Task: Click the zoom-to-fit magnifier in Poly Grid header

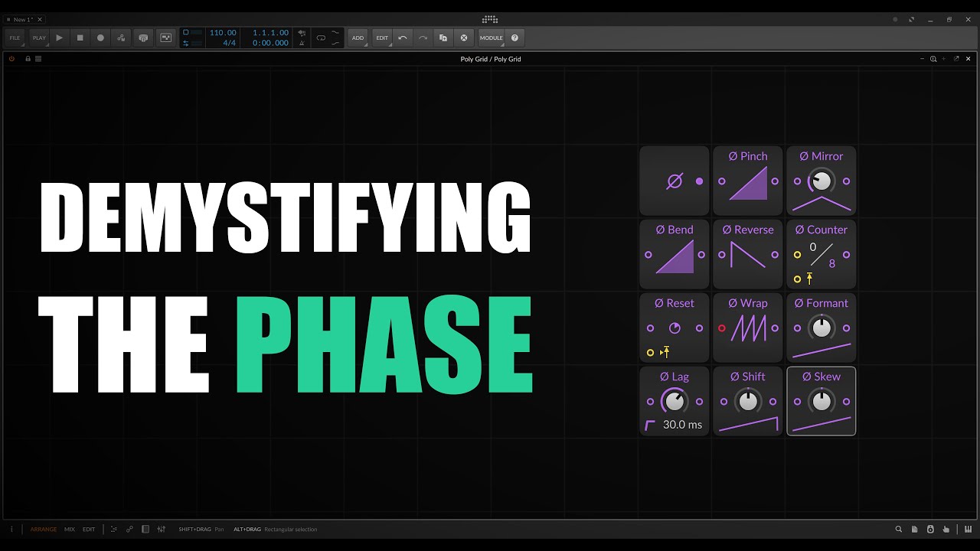Action: pyautogui.click(x=933, y=59)
